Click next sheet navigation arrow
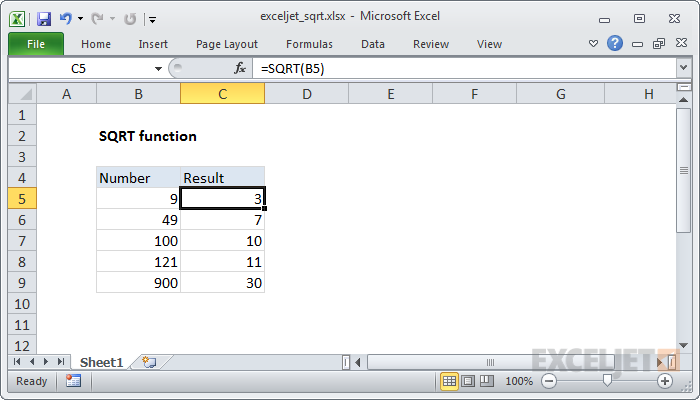700x400 pixels. tap(46, 362)
